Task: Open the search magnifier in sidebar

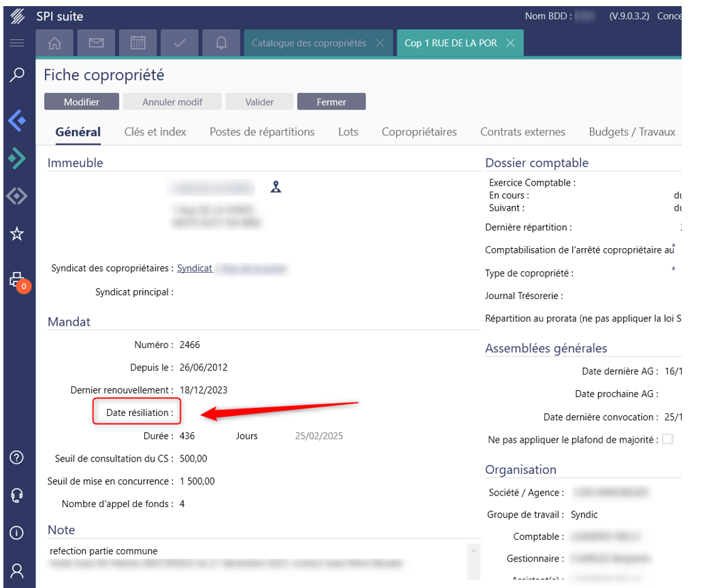Action: click(x=17, y=75)
